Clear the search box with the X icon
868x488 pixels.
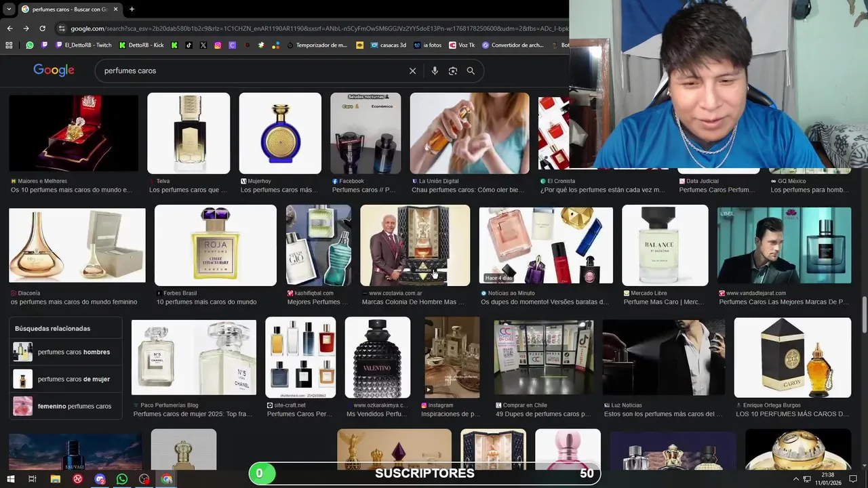click(412, 70)
